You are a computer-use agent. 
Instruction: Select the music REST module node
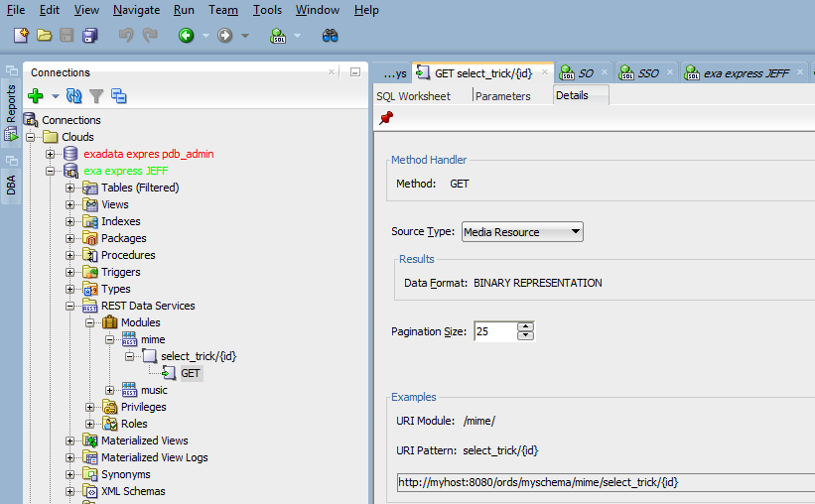tap(155, 390)
